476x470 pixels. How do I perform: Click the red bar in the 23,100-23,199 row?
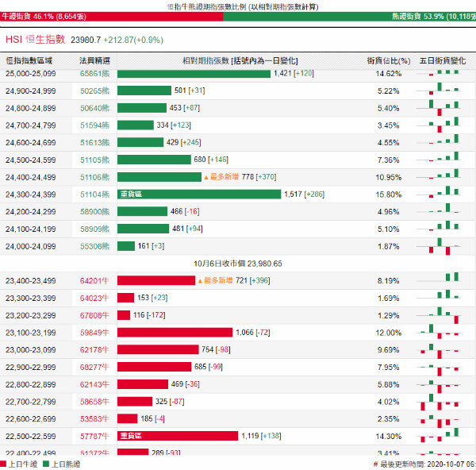[x=175, y=333]
